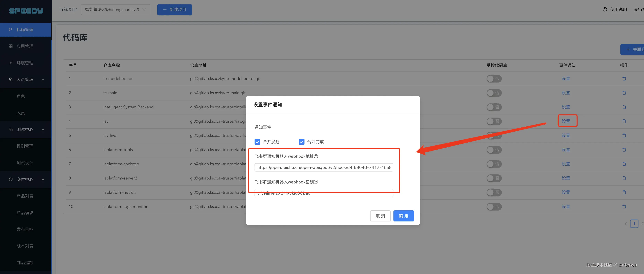The image size is (644, 274).
Task: Go to 环境管理 menu item
Action: (x=25, y=63)
